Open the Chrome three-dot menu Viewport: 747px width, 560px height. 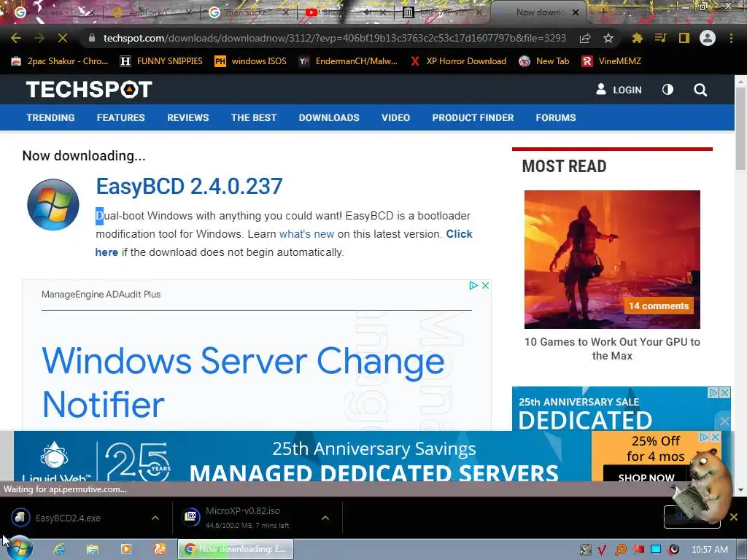[731, 38]
